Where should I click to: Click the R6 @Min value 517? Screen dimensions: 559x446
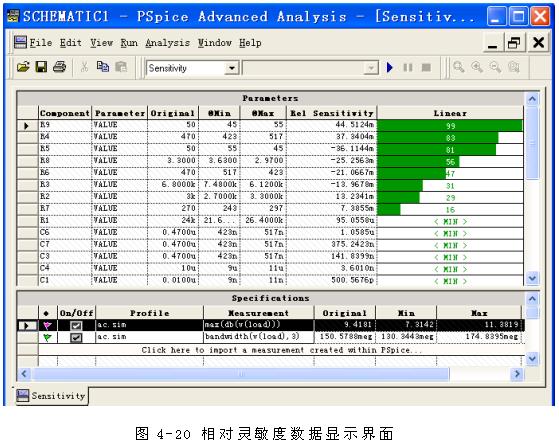220,172
